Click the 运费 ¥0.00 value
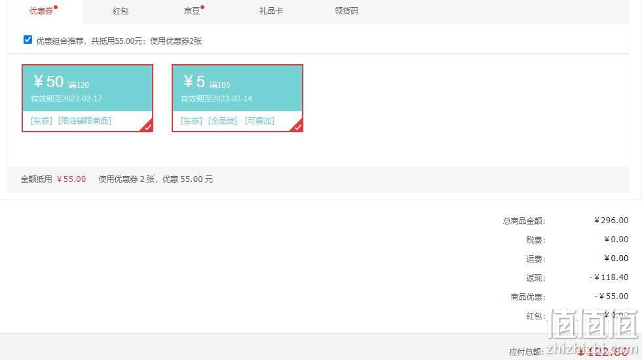Screen dimensions: 644x360 point(616,259)
